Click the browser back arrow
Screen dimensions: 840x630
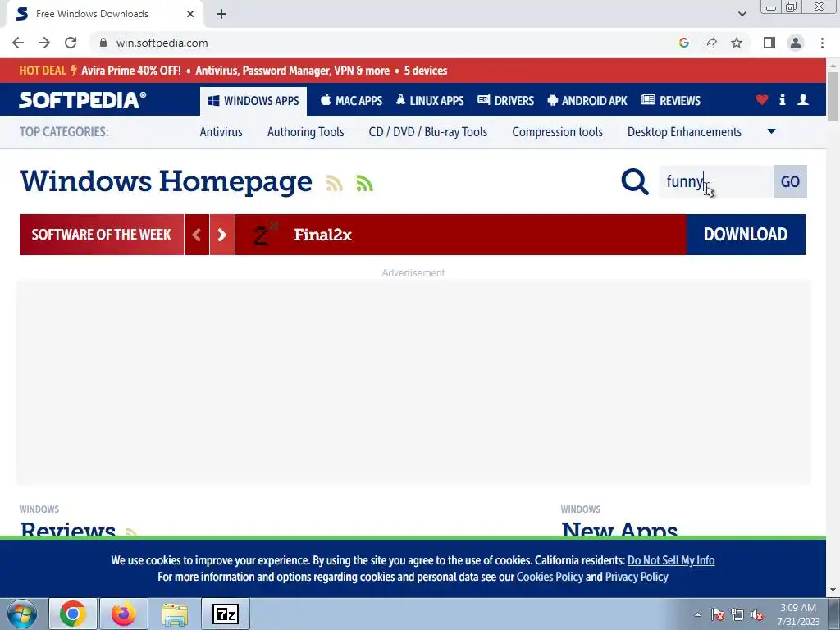click(x=18, y=43)
